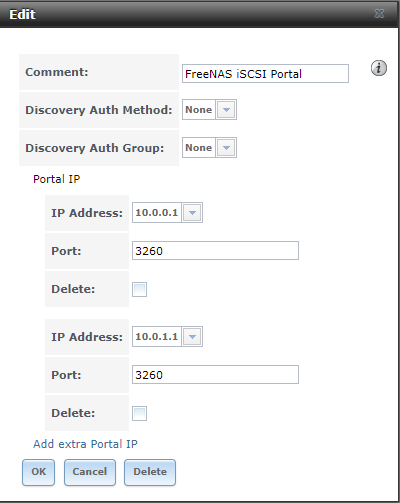This screenshot has height=503, width=400.
Task: Click the Comment text field
Action: click(265, 74)
